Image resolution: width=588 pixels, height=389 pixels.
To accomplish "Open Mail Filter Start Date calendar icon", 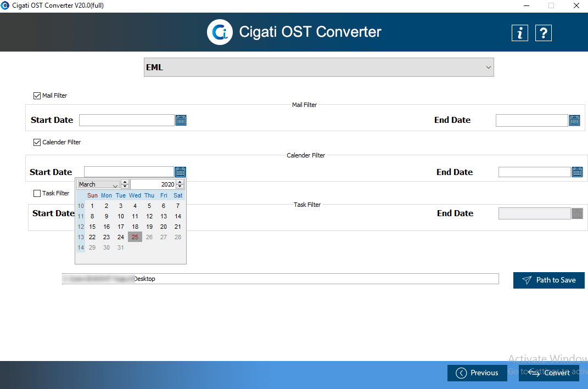I will click(x=181, y=120).
